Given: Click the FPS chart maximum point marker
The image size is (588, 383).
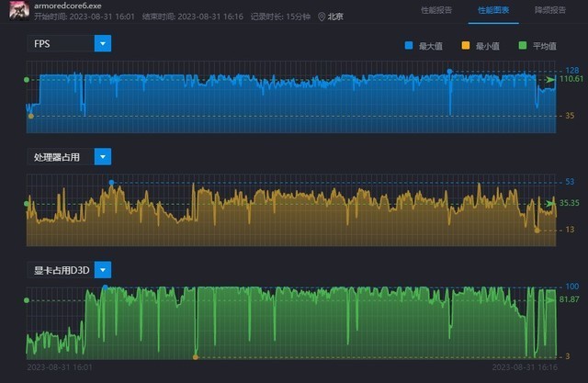Looking at the screenshot, I should tap(449, 72).
